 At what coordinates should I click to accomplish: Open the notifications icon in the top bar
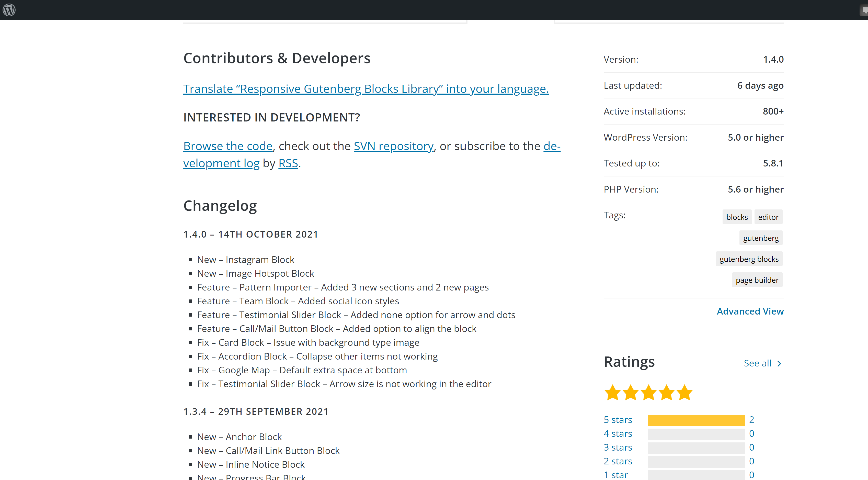click(x=864, y=10)
